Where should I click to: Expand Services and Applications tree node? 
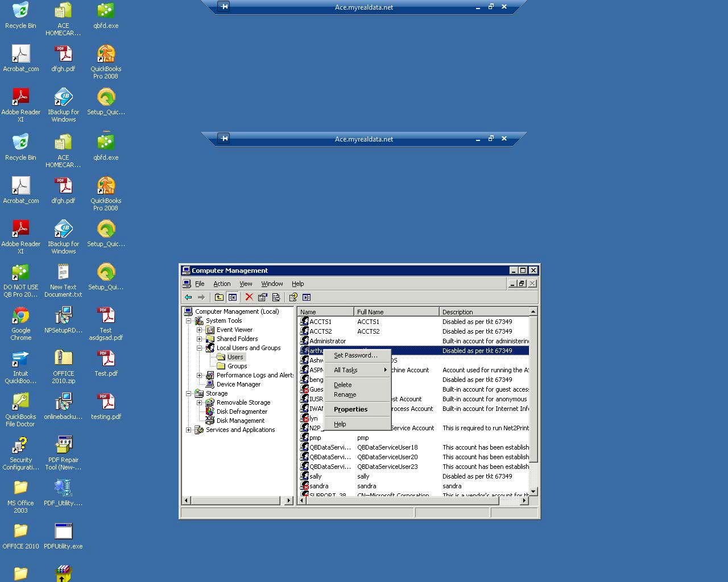coord(189,430)
